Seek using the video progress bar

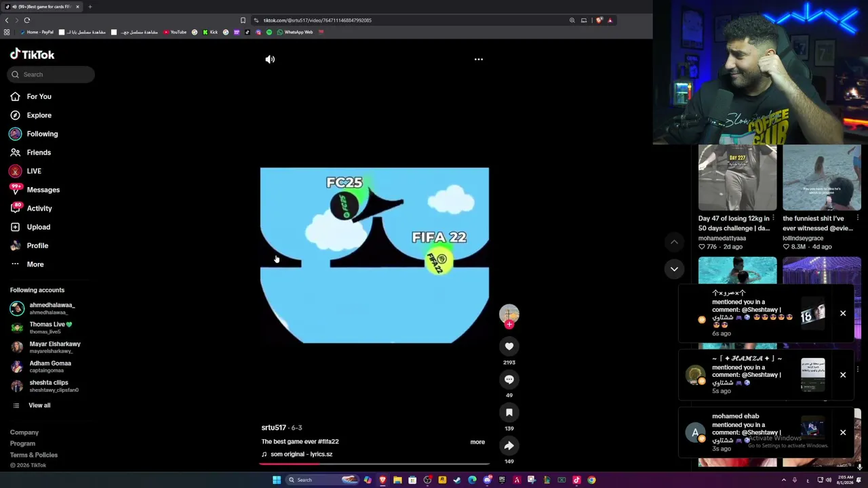[374, 464]
